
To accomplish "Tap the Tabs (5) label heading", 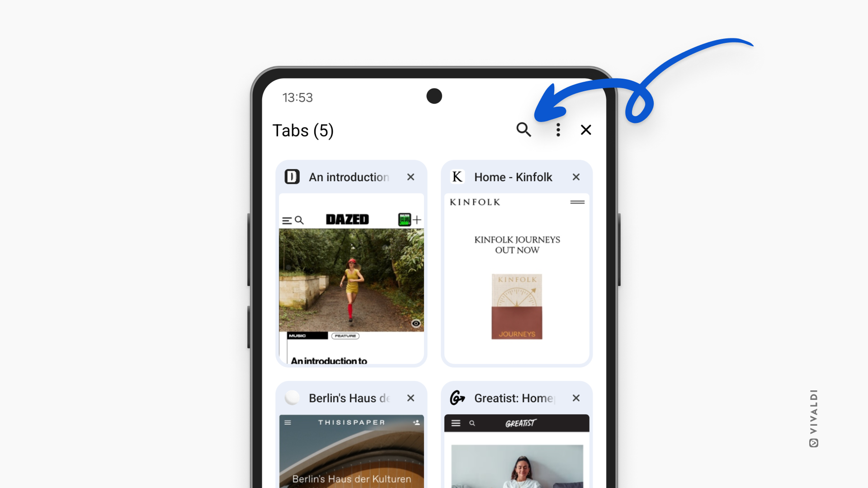I will pyautogui.click(x=303, y=130).
